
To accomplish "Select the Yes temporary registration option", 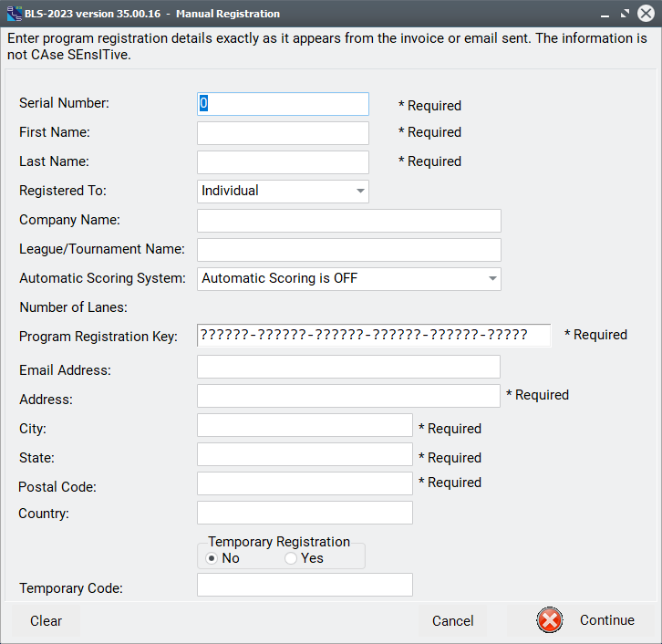I will pyautogui.click(x=291, y=558).
